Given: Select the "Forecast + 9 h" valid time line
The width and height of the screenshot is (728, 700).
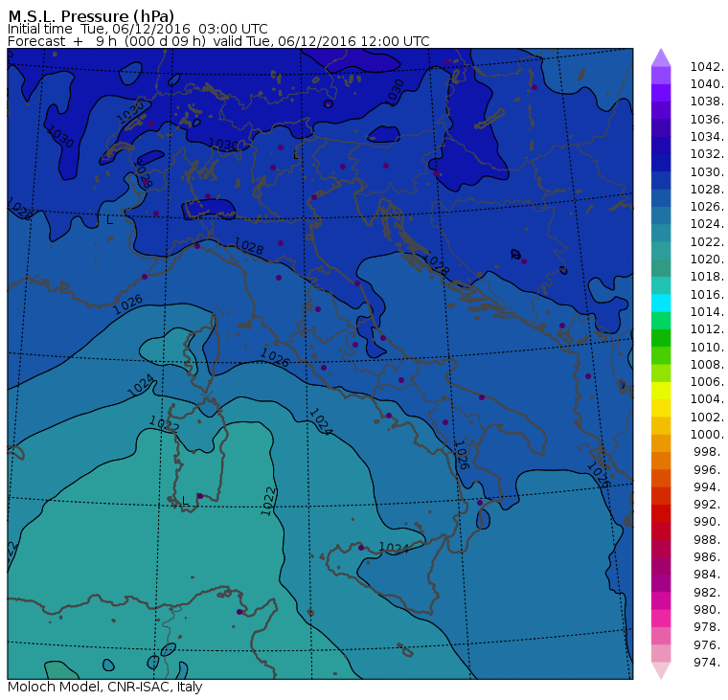Looking at the screenshot, I should [218, 41].
